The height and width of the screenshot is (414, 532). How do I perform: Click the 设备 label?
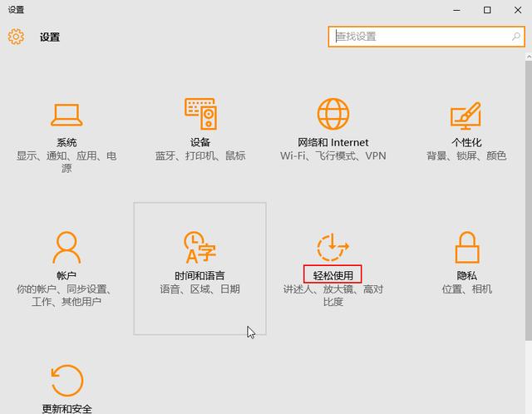pos(200,142)
